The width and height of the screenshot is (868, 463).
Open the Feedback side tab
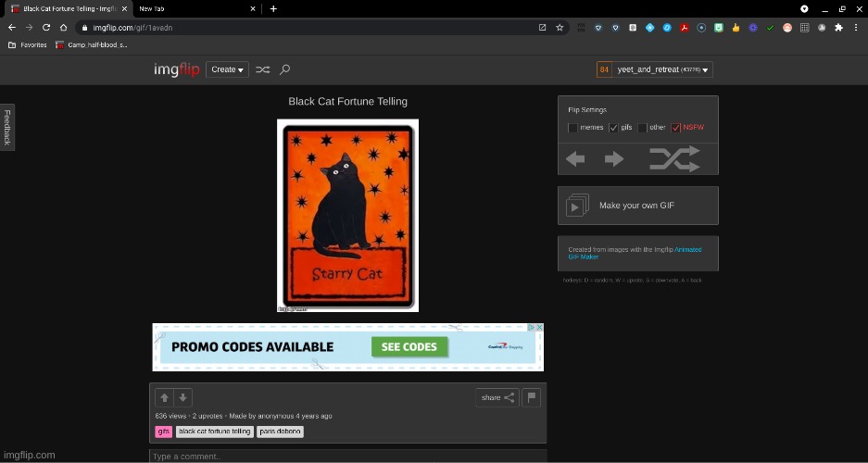pyautogui.click(x=7, y=127)
